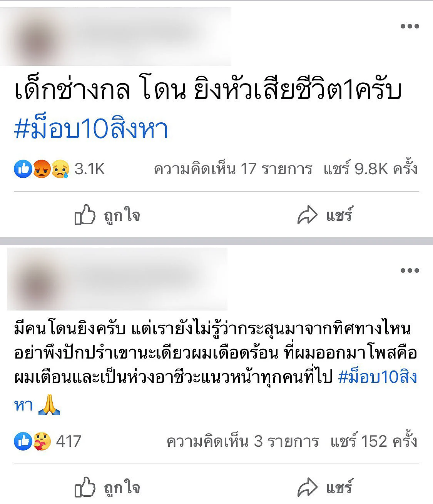Screen dimensions: 433x504
Task: View the blue like reaction on second post
Action: coord(23,441)
